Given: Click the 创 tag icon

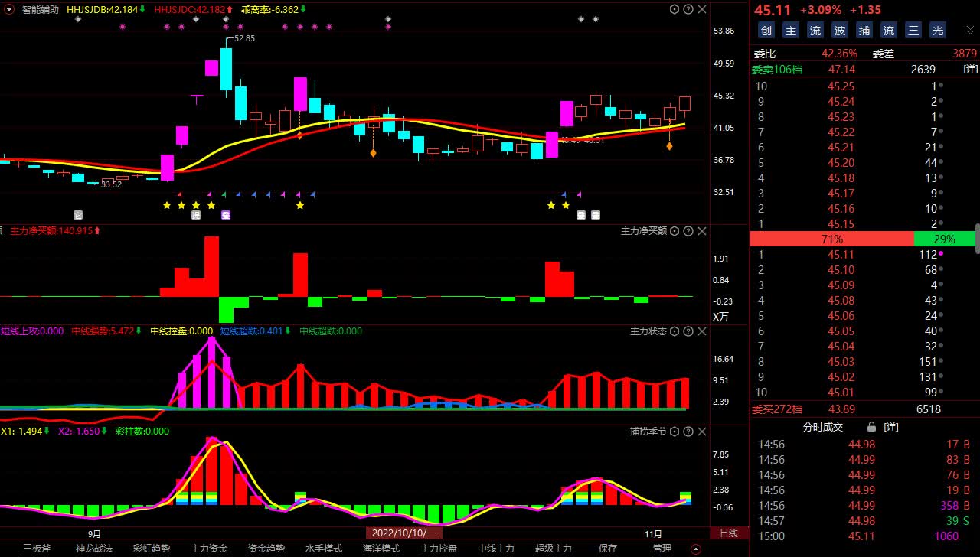Looking at the screenshot, I should point(766,31).
